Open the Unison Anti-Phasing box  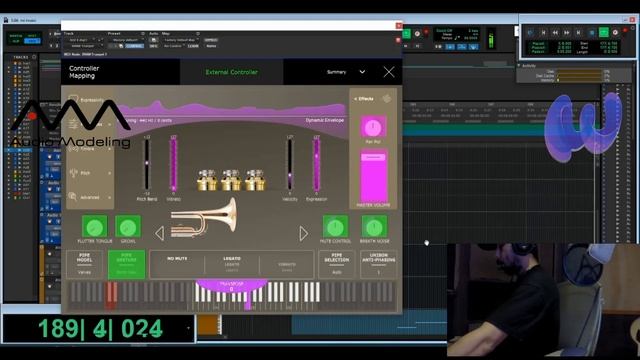pos(378,264)
